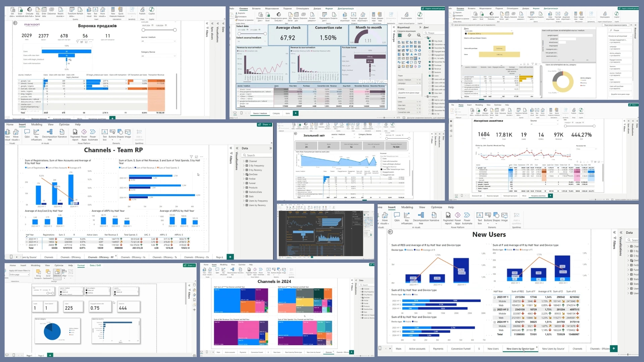Toggle Sessions checkbox in Ukrainian Power BI data pane
The height and width of the screenshot is (362, 644).
(430, 72)
